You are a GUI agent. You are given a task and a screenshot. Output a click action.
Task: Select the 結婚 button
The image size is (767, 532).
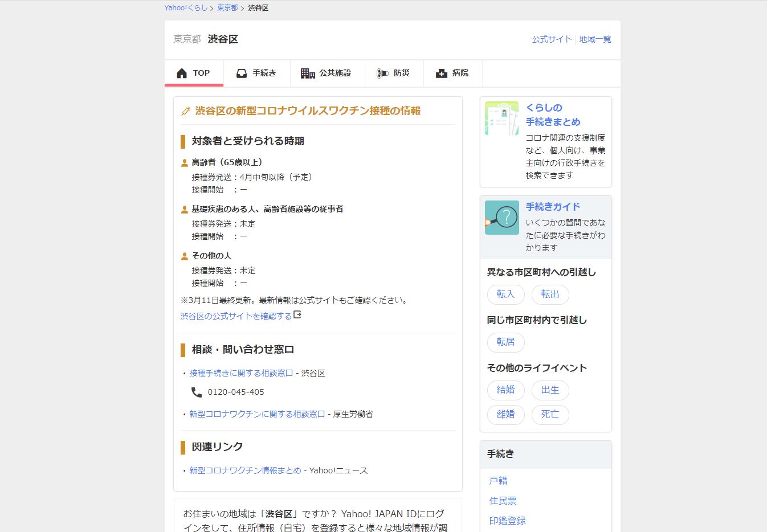point(505,390)
